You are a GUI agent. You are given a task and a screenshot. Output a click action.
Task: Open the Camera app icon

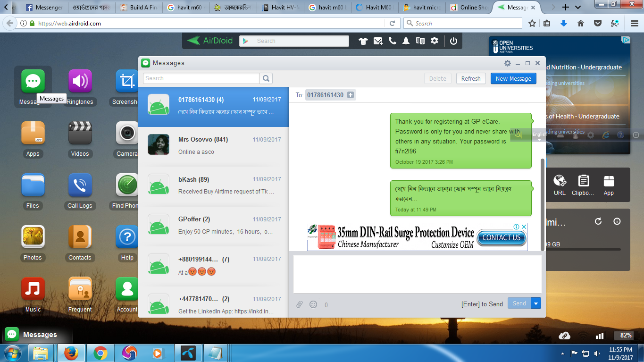[x=127, y=133]
